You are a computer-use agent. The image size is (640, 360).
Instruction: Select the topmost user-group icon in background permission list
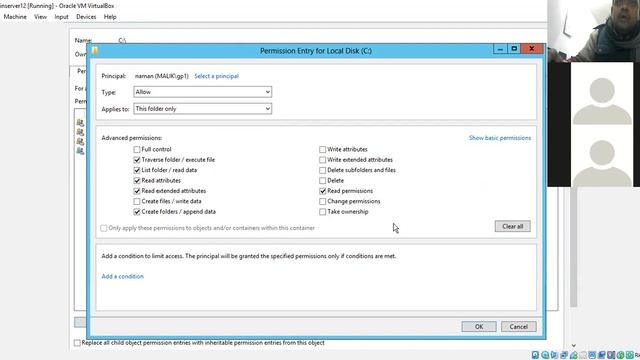click(80, 122)
